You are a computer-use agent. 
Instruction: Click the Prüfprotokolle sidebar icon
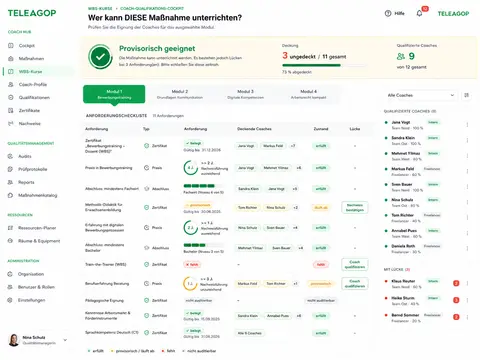pos(10,169)
